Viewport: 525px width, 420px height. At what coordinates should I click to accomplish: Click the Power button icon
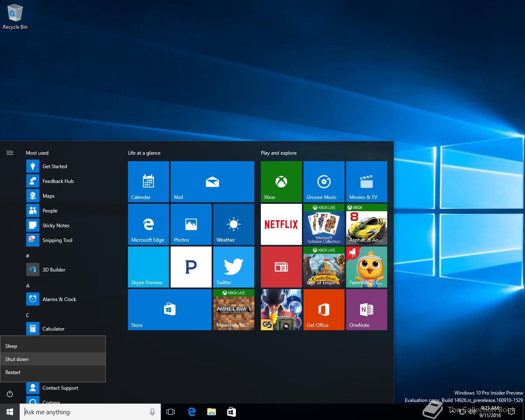coord(10,394)
